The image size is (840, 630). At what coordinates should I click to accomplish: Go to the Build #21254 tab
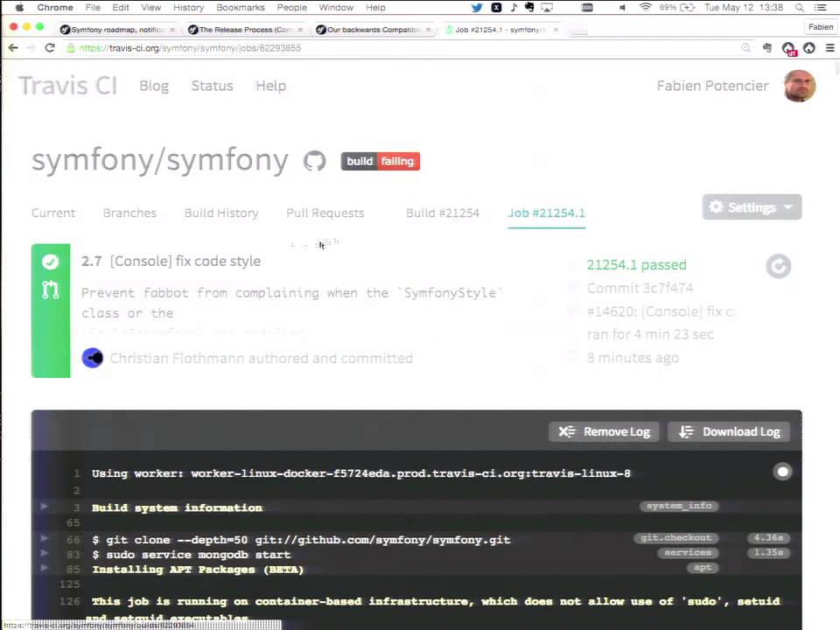[443, 213]
